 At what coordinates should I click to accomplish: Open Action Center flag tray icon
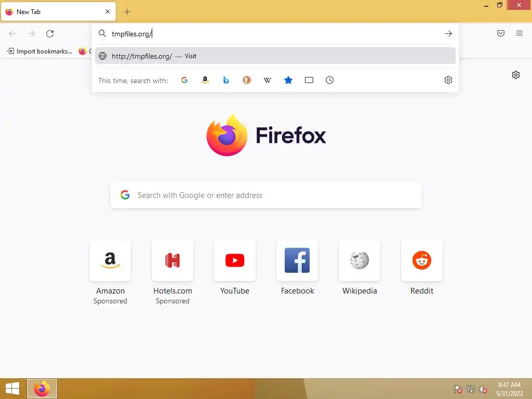pyautogui.click(x=458, y=389)
